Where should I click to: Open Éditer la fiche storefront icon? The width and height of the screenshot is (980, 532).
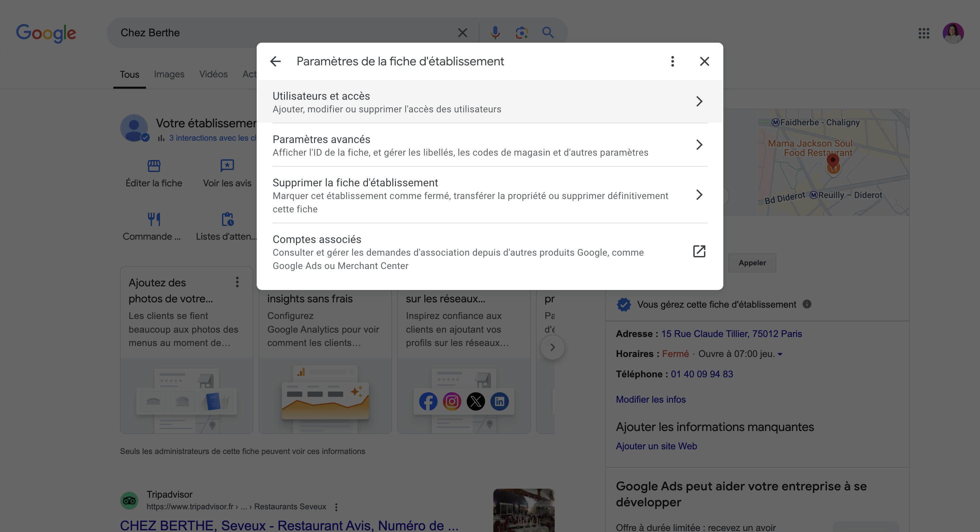point(154,166)
